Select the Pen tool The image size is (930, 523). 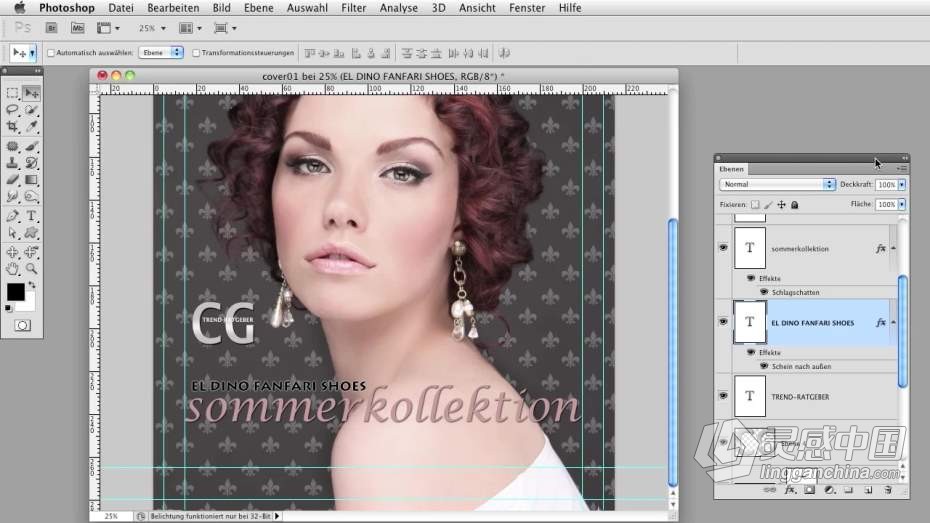pos(12,216)
